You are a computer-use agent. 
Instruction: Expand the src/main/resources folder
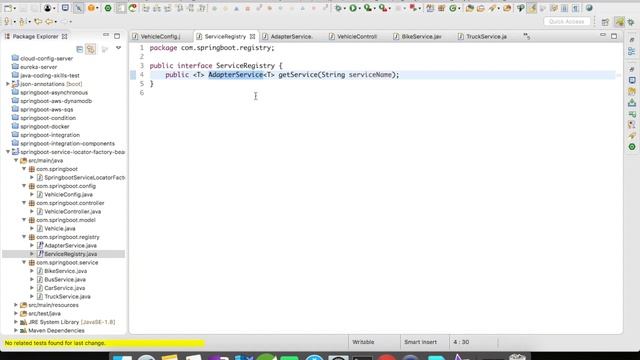point(16,305)
